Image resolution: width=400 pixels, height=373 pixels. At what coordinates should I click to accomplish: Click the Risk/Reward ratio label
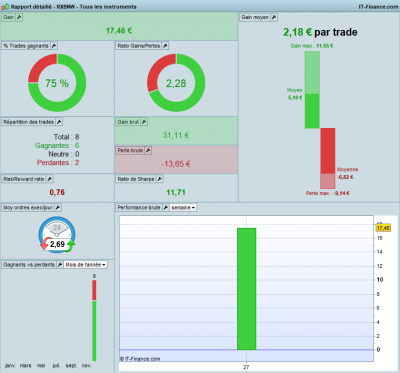pos(24,179)
